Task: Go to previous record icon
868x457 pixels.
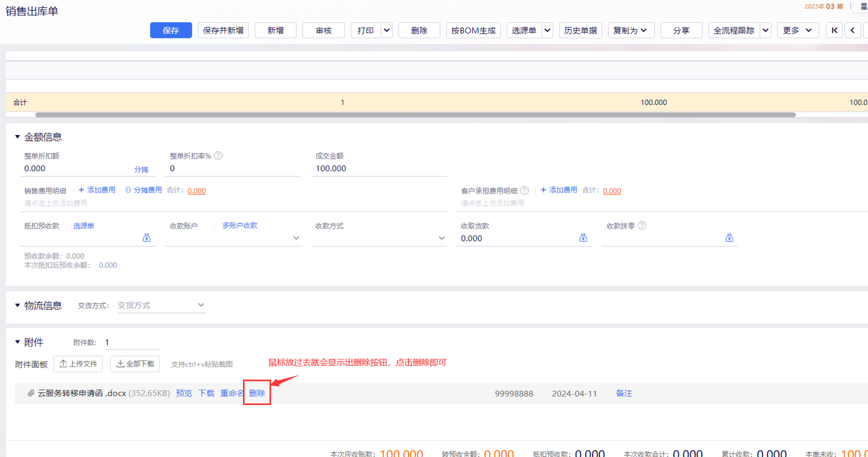Action: click(x=852, y=30)
